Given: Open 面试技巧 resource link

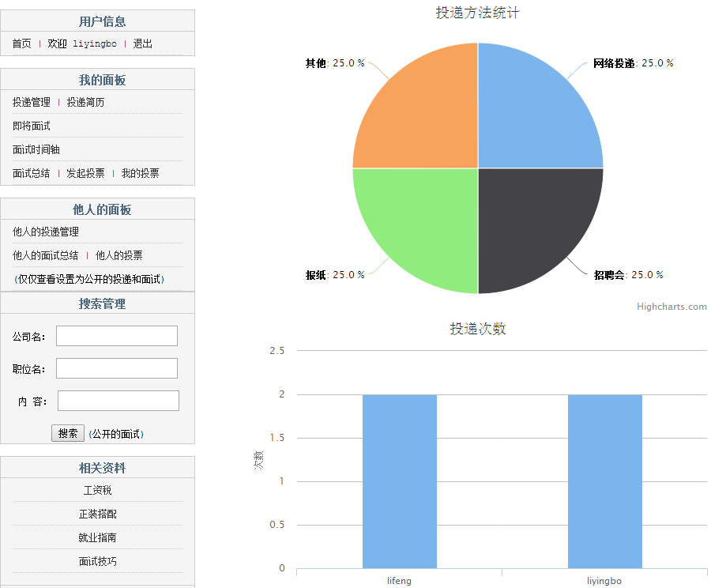Looking at the screenshot, I should [x=98, y=562].
